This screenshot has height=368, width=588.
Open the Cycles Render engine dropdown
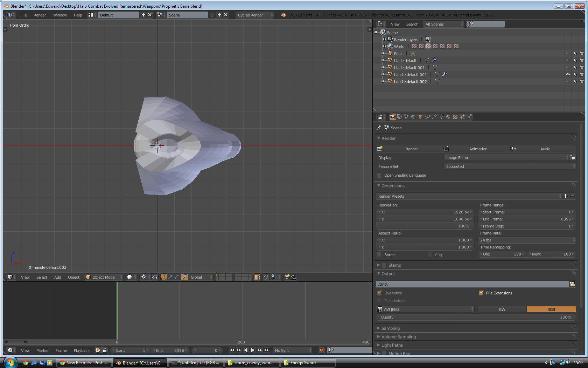point(254,15)
